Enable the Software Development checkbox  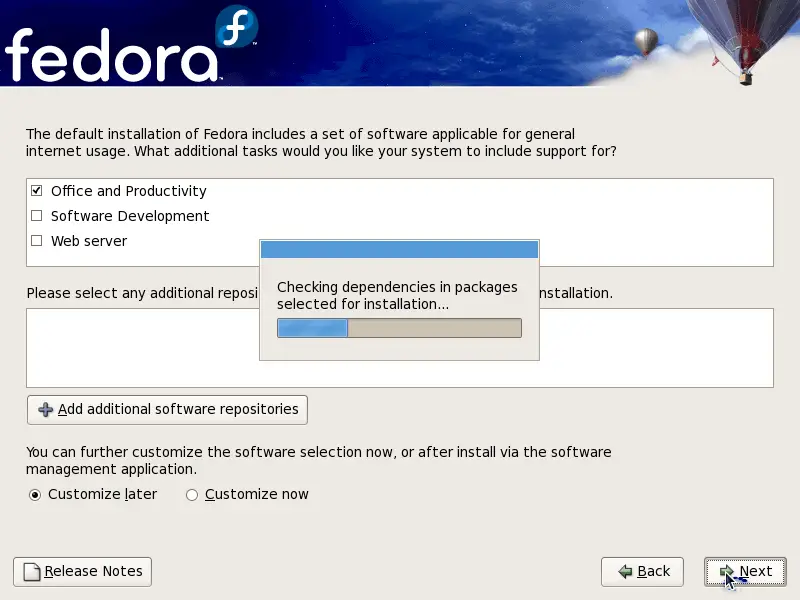tap(36, 216)
